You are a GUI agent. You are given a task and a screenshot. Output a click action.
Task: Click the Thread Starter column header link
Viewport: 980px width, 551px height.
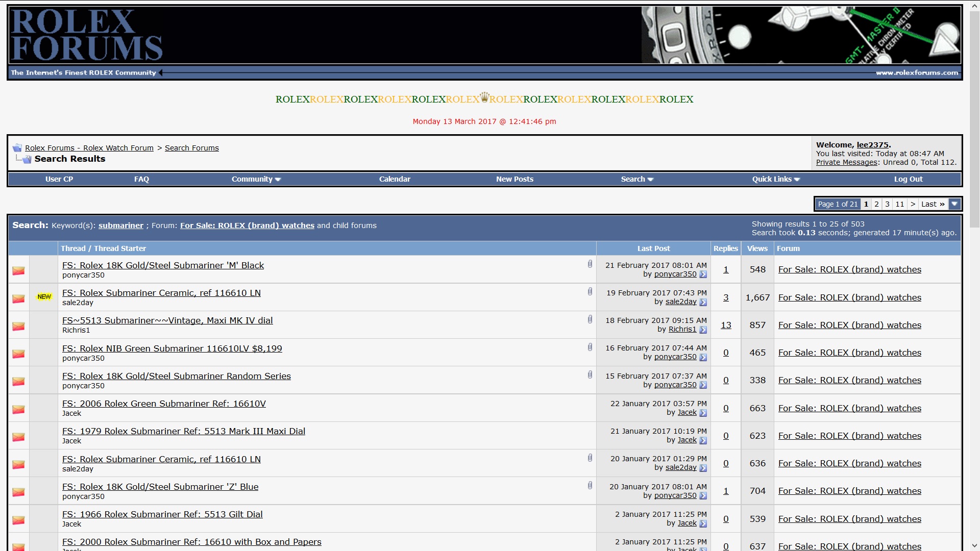tap(120, 248)
